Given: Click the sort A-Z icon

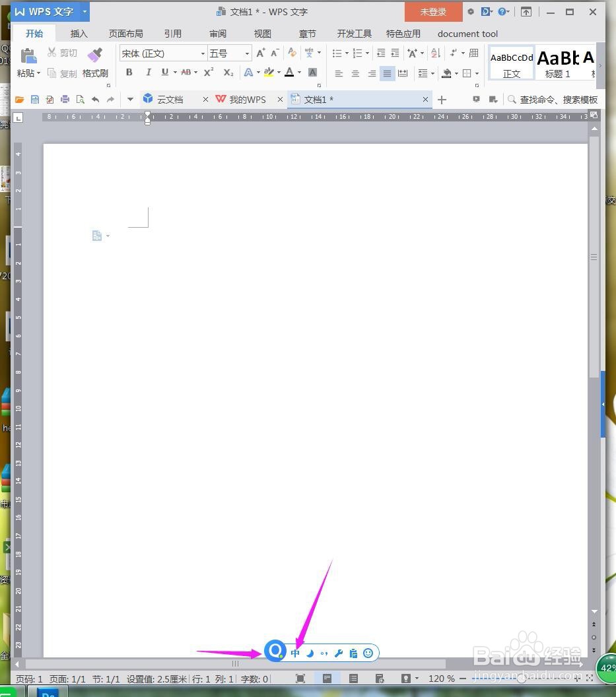Looking at the screenshot, I should click(435, 53).
